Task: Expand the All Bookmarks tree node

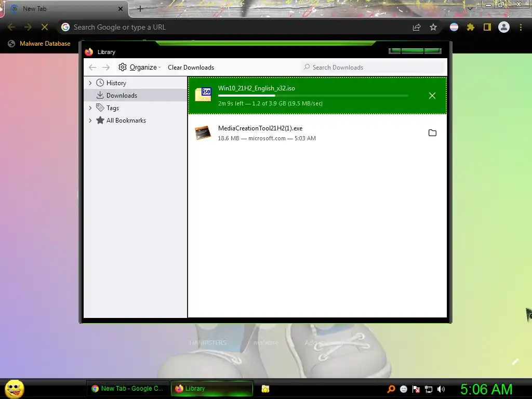Action: click(x=90, y=121)
